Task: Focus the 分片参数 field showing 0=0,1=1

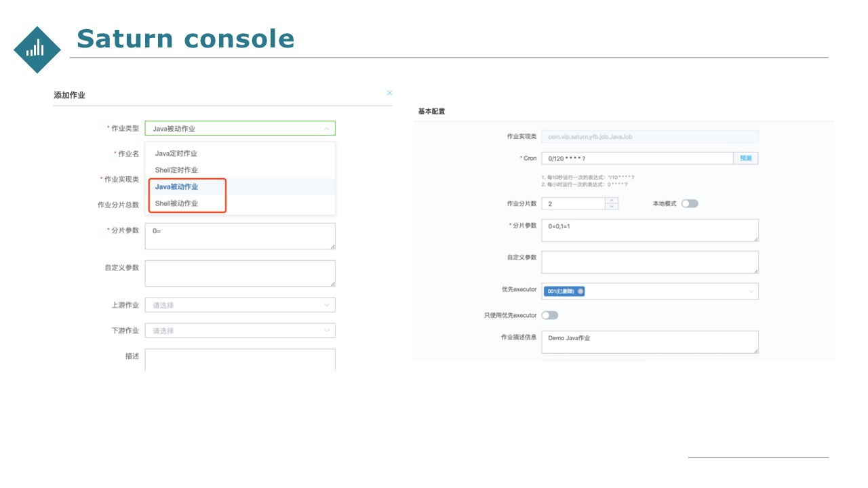Action: pyautogui.click(x=650, y=230)
